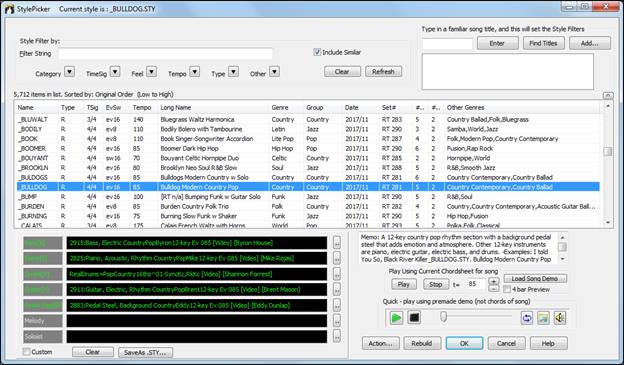624x365 pixels.
Task: Open the '..' button for the Melody row
Action: pos(337,321)
